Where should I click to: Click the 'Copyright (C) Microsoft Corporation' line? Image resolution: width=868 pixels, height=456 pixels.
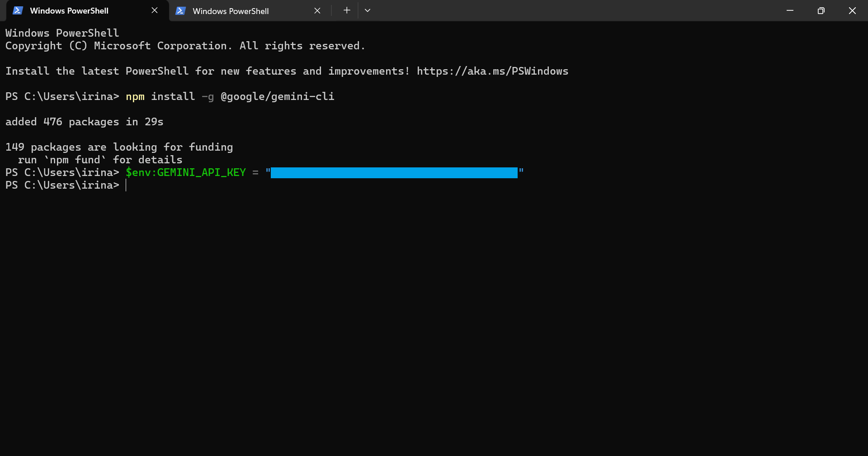185,46
